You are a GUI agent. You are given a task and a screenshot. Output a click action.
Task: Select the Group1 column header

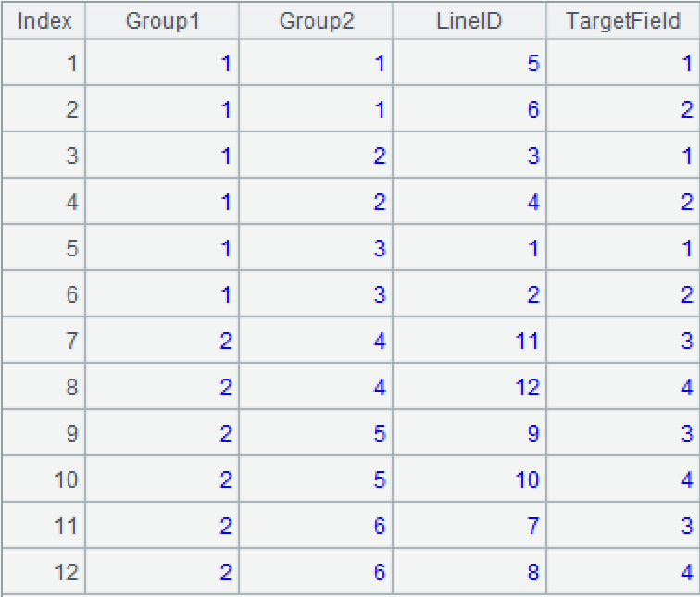pos(162,20)
